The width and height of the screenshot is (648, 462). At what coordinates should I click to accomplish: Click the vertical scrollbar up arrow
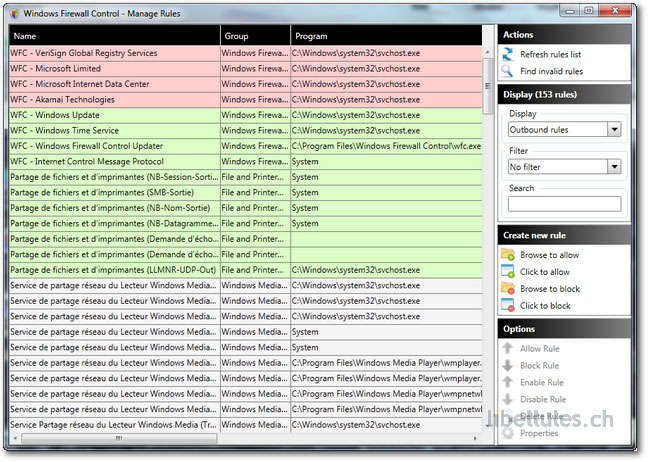(488, 52)
